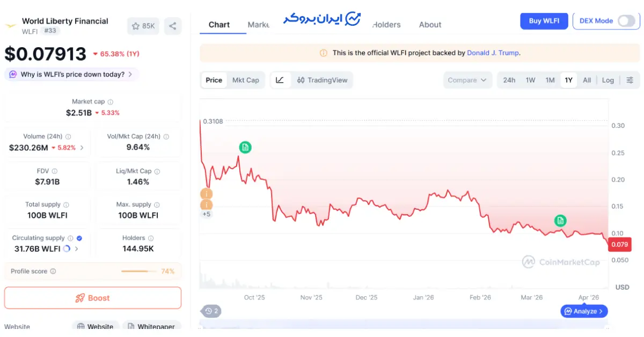Screen dimensions: 644x337
Task: Click the share icon next to watchlist
Action: (x=172, y=26)
